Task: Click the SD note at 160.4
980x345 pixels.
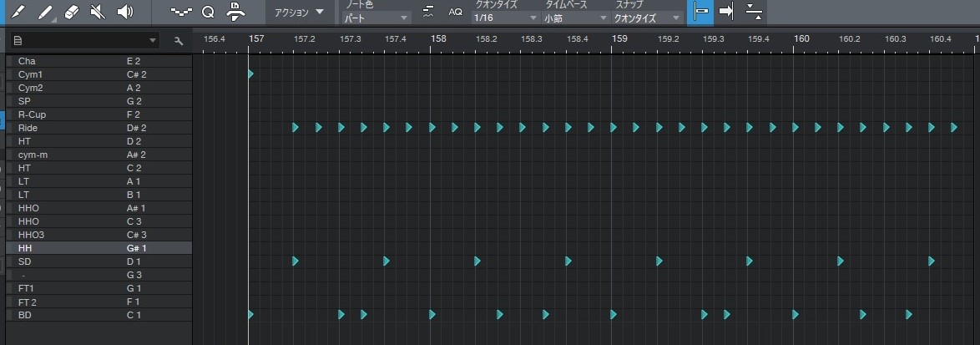Action: pos(932,261)
